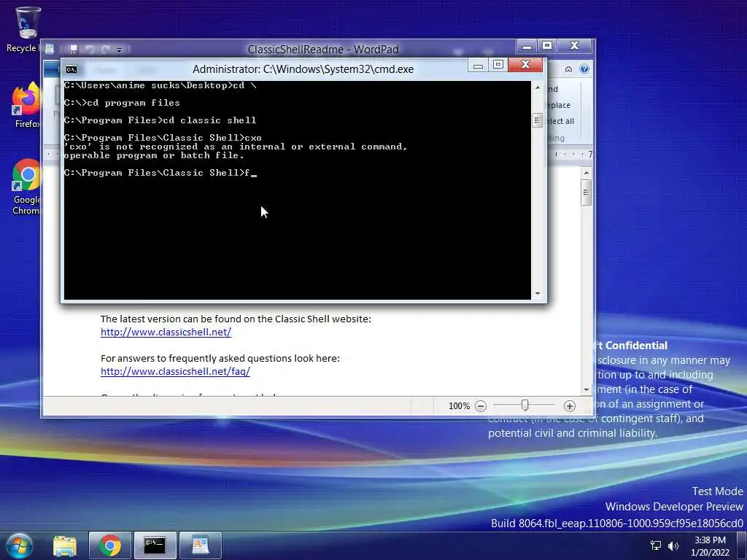The image size is (747, 560).
Task: Open the classicshell.net homepage link
Action: [x=166, y=332]
